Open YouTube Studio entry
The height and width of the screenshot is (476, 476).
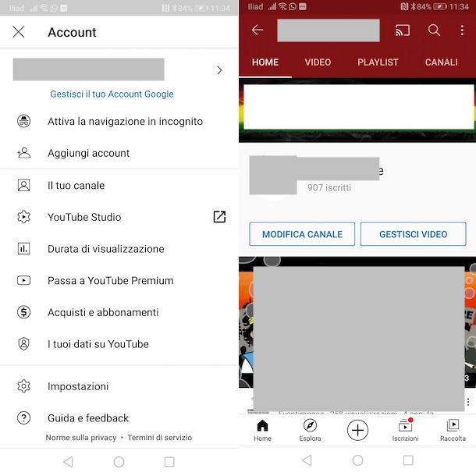tap(84, 217)
